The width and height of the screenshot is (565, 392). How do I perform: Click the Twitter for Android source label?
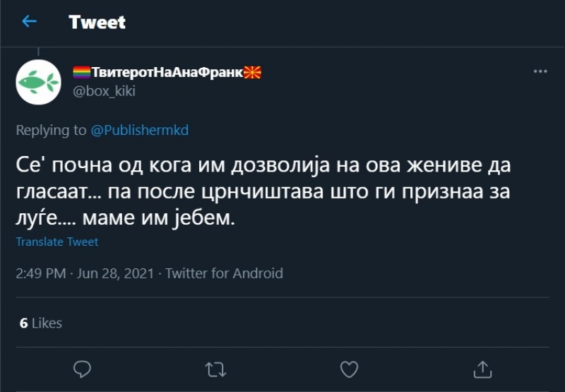coord(224,273)
